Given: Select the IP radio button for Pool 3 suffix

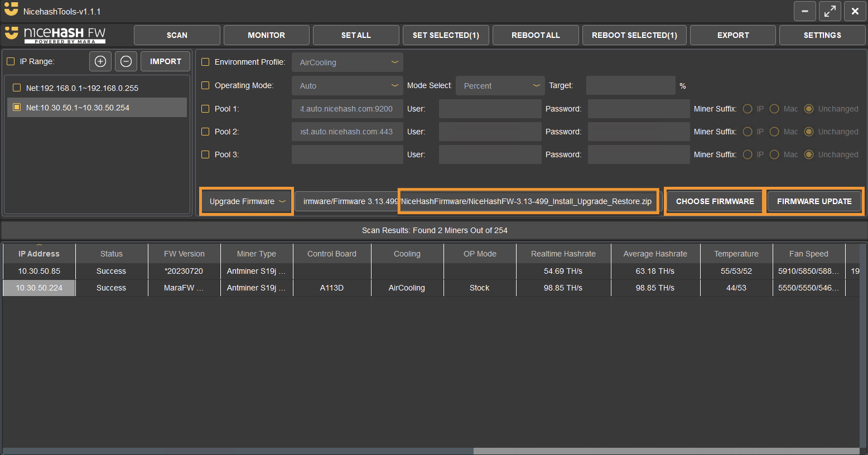Looking at the screenshot, I should (x=748, y=154).
